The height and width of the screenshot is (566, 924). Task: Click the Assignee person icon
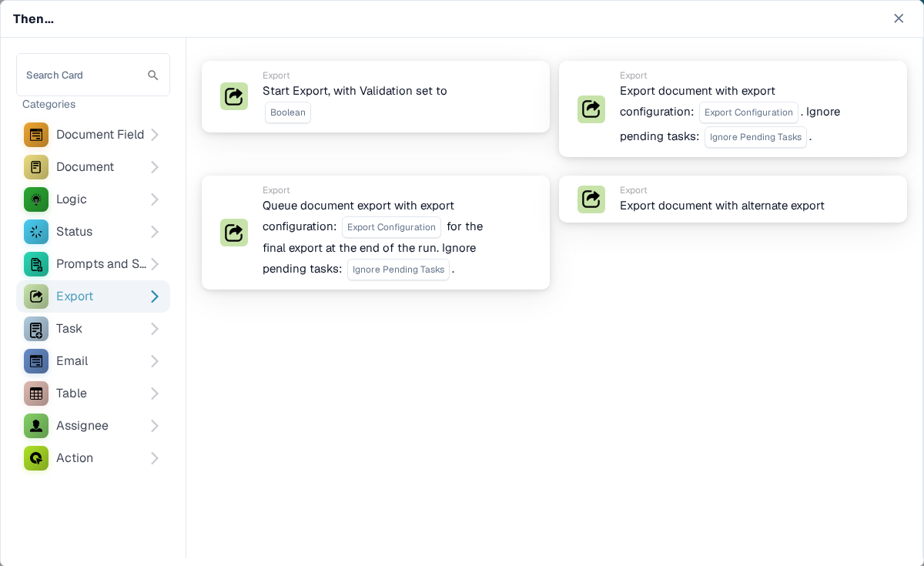click(36, 426)
